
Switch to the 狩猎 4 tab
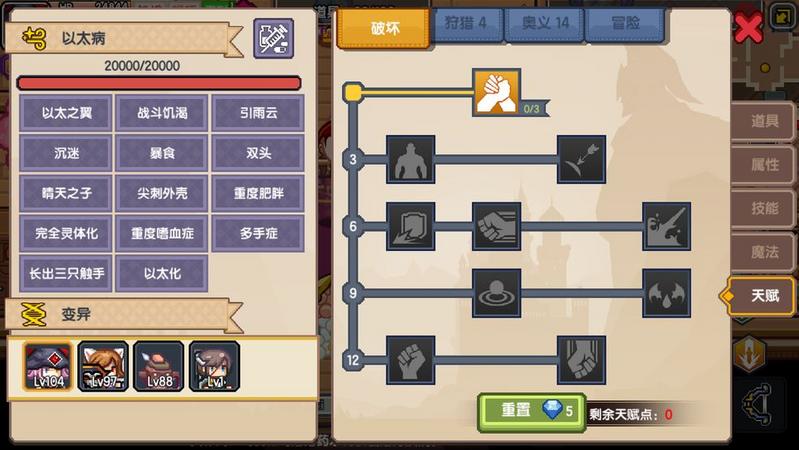pos(466,23)
